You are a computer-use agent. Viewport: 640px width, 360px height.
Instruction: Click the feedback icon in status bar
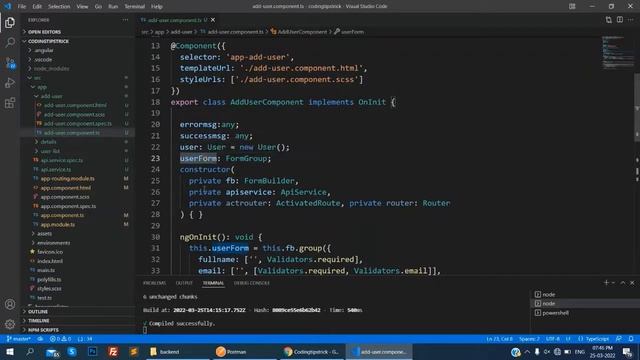(619, 339)
